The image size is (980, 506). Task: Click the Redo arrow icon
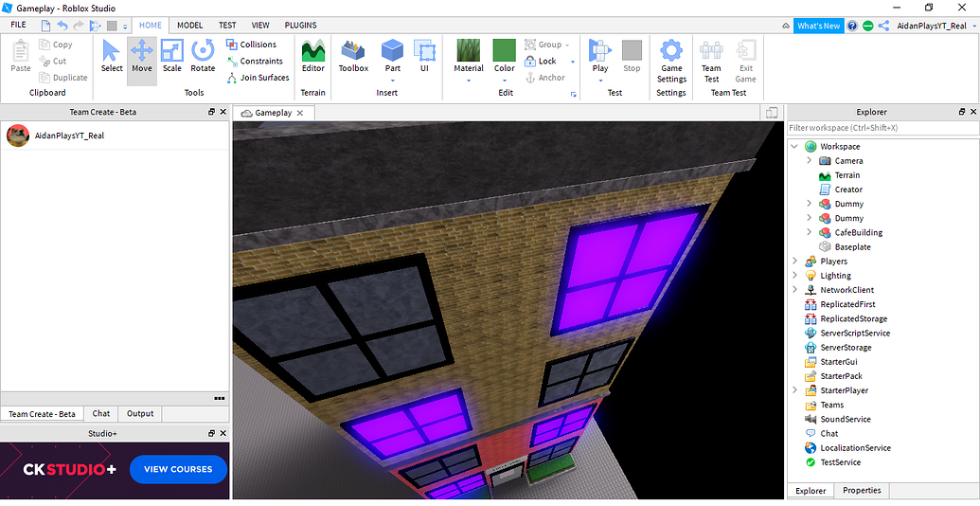coord(79,26)
